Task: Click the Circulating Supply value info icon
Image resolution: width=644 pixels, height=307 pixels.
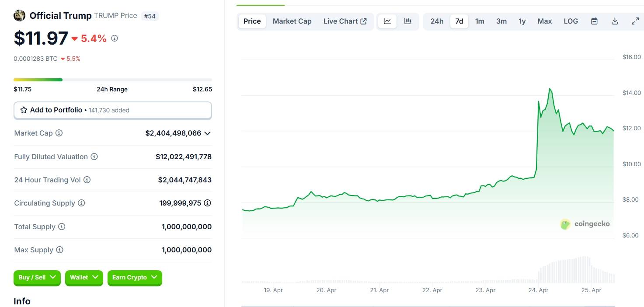Action: point(208,203)
